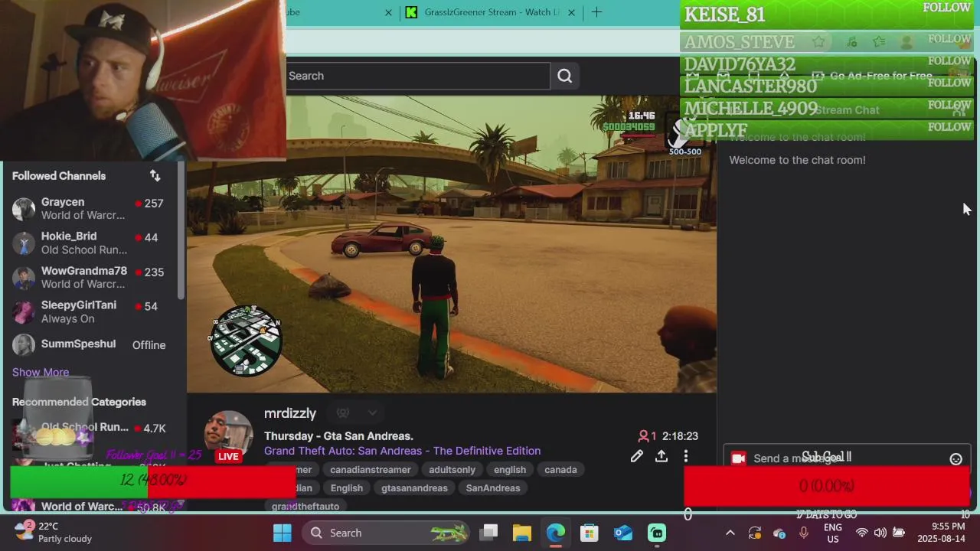Click SleepyGirlTani's avatar thumbnail
Screen dimensions: 980x551
tap(24, 311)
